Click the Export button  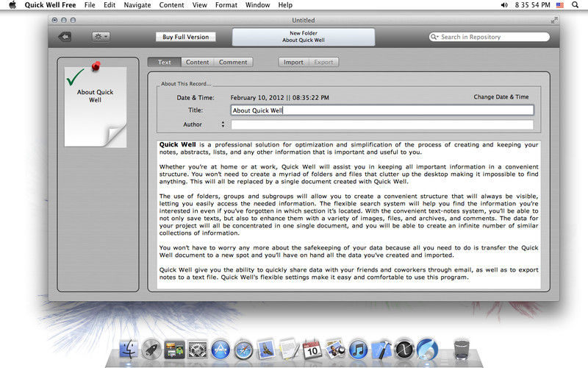(x=323, y=63)
